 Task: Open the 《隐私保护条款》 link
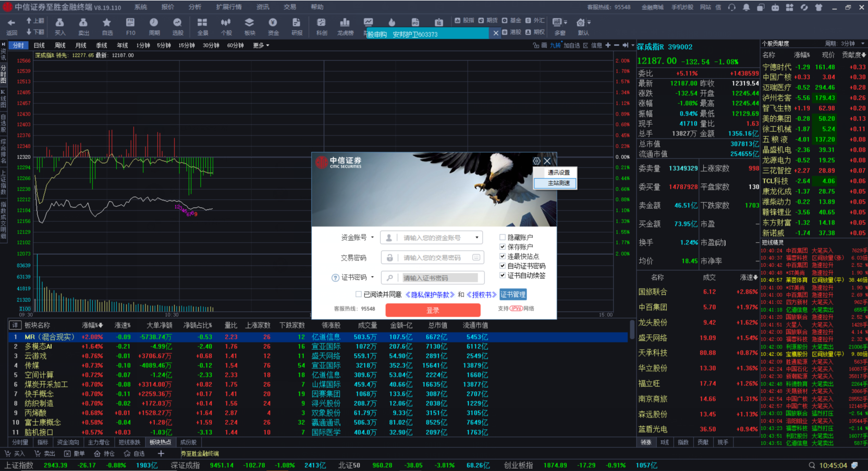coord(430,294)
